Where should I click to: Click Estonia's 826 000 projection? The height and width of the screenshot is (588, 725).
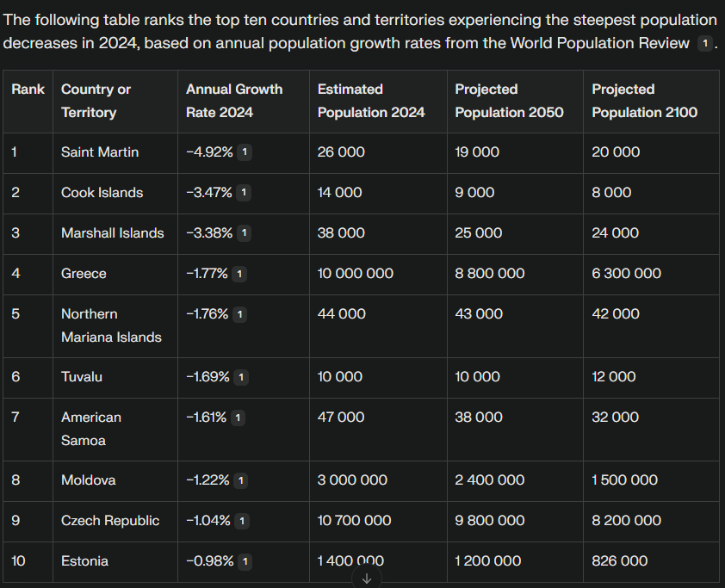(620, 561)
